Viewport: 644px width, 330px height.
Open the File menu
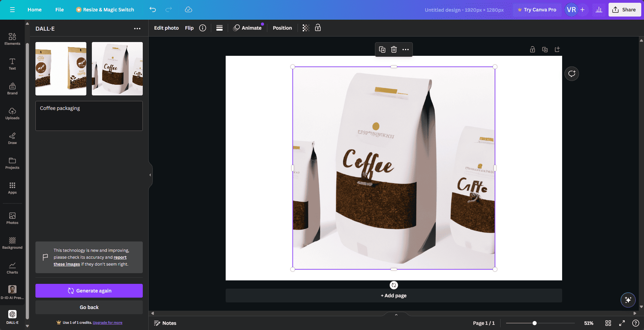click(x=60, y=10)
